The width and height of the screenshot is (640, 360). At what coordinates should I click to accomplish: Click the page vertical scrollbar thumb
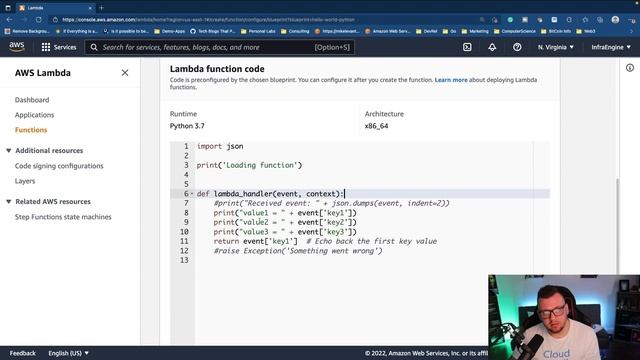pyautogui.click(x=618, y=227)
